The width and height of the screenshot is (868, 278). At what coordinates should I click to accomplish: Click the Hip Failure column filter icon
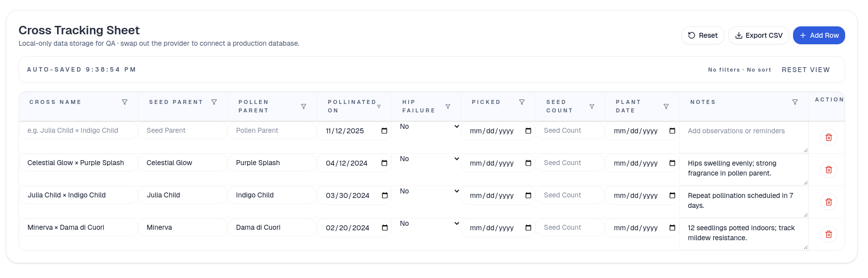(448, 106)
